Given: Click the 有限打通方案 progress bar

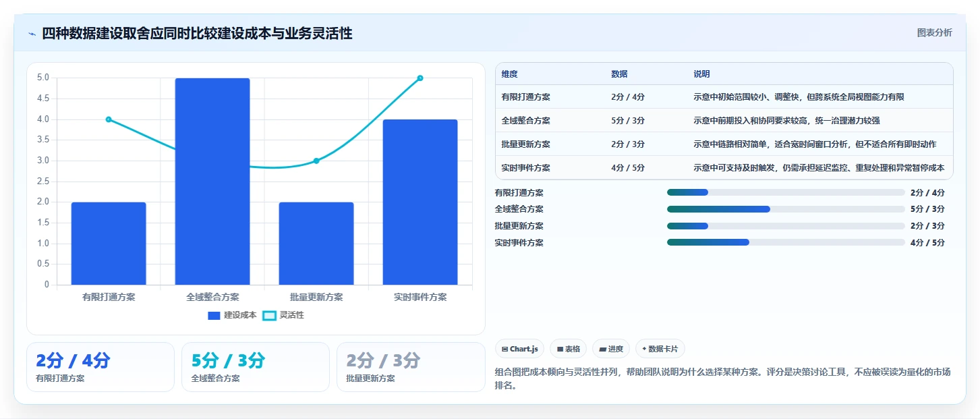Looking at the screenshot, I should click(786, 192).
